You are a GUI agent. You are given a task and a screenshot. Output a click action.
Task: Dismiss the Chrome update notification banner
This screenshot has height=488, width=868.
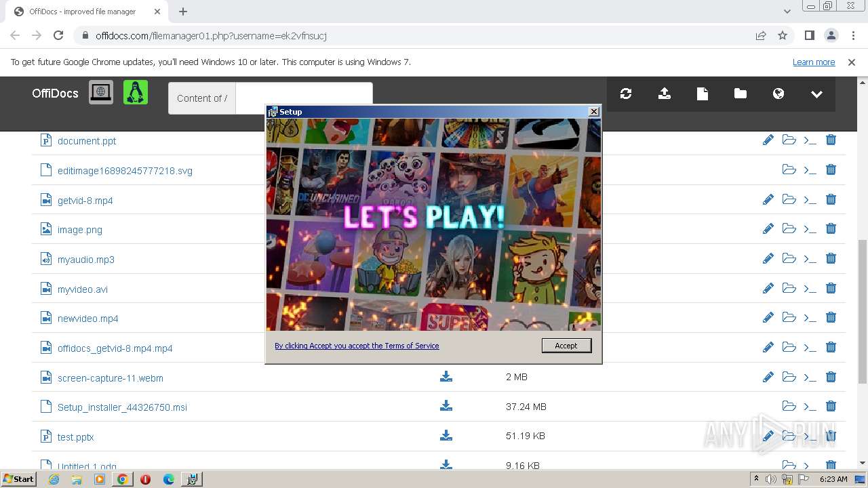852,62
